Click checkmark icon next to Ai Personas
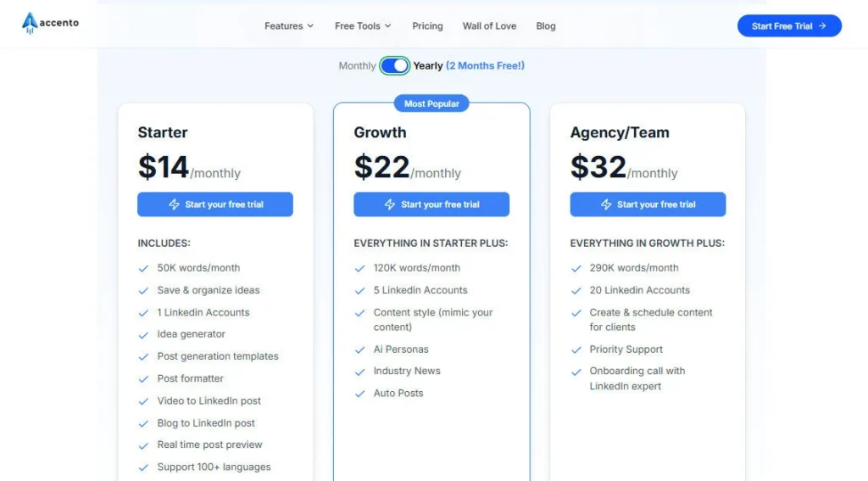This screenshot has height=481, width=868. click(359, 350)
